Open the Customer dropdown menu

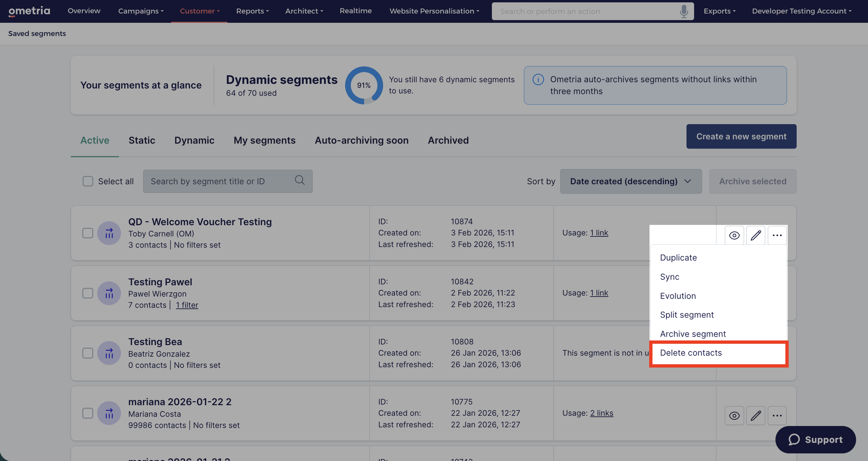[199, 11]
